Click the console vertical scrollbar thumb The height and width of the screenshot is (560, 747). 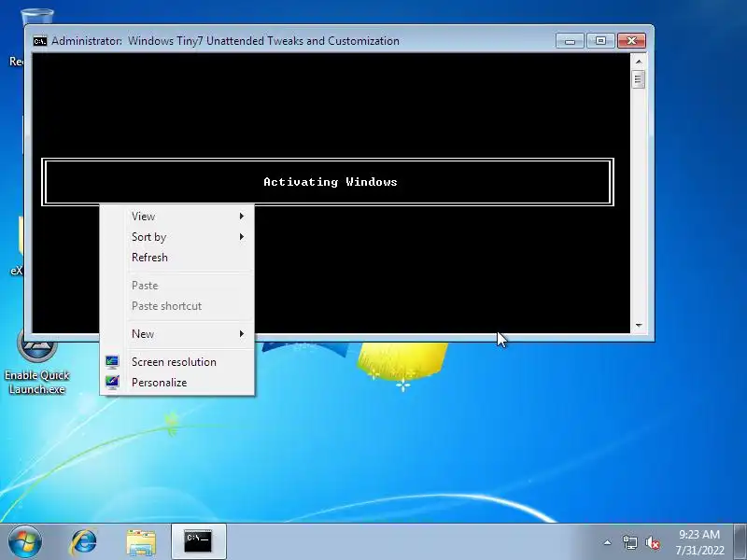click(639, 79)
